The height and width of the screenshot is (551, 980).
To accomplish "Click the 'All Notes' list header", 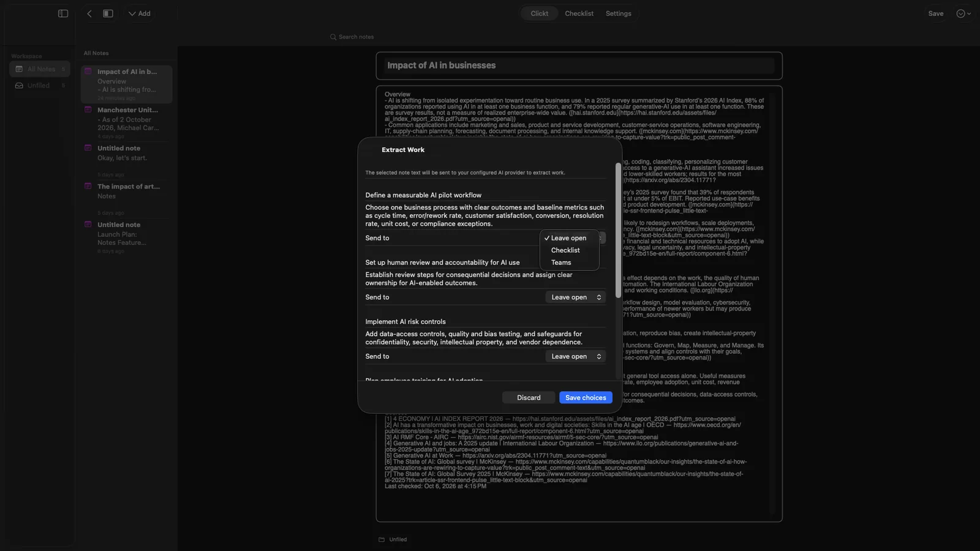I will pos(96,53).
